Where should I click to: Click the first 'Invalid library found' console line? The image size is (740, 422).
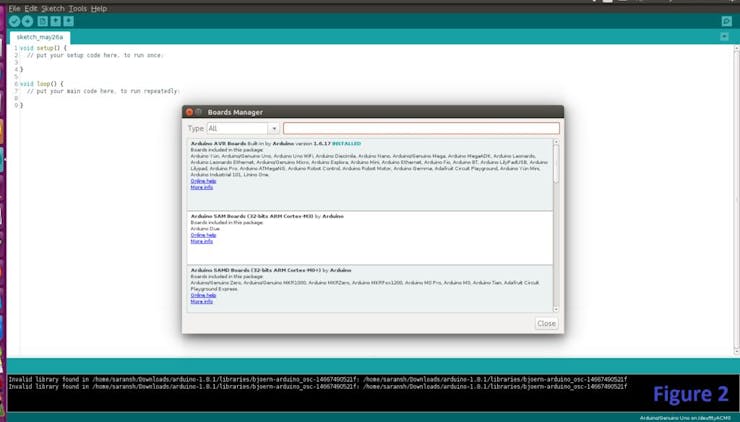coord(318,379)
